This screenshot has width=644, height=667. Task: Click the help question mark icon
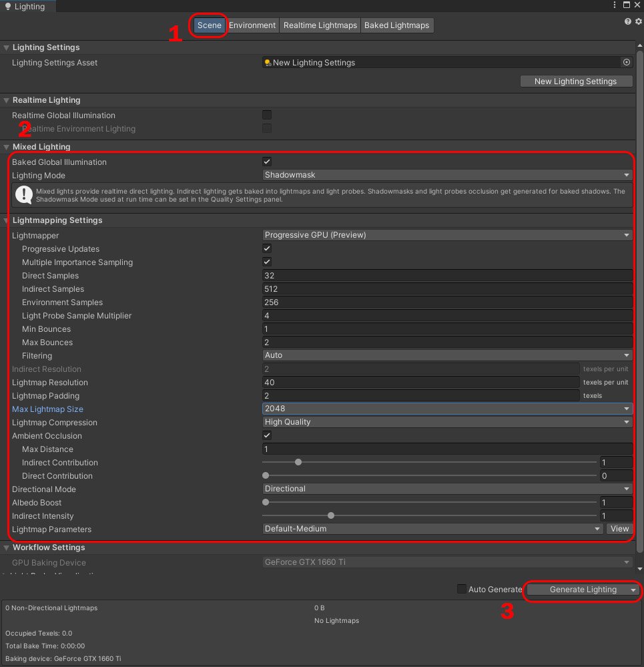(627, 21)
